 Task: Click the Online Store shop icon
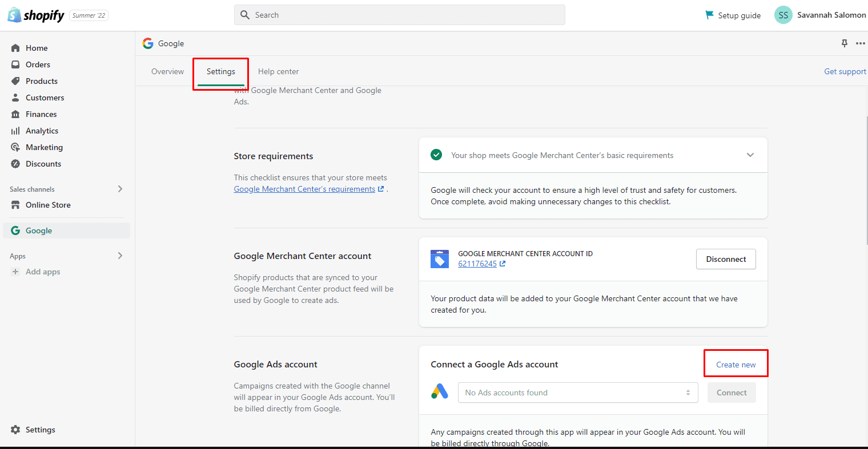[15, 205]
